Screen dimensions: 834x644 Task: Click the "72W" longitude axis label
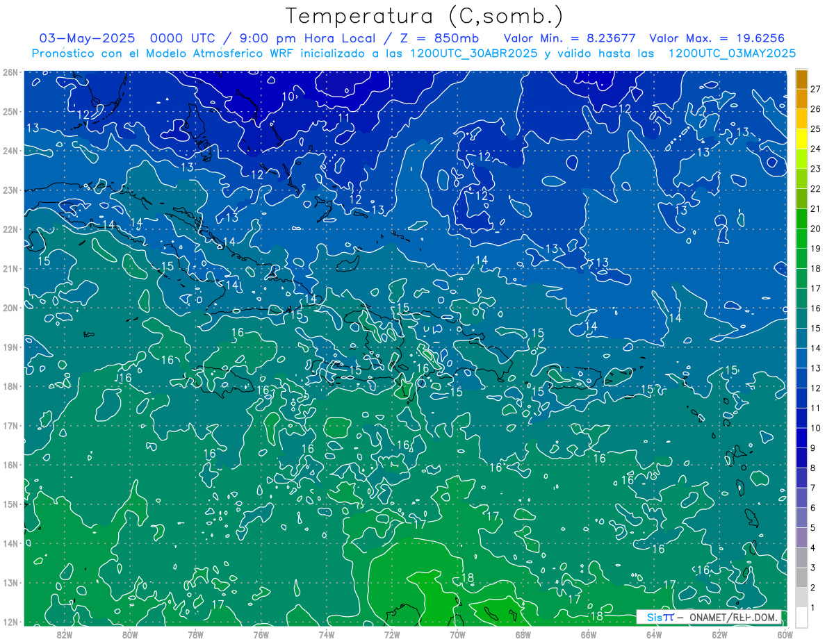click(x=392, y=634)
